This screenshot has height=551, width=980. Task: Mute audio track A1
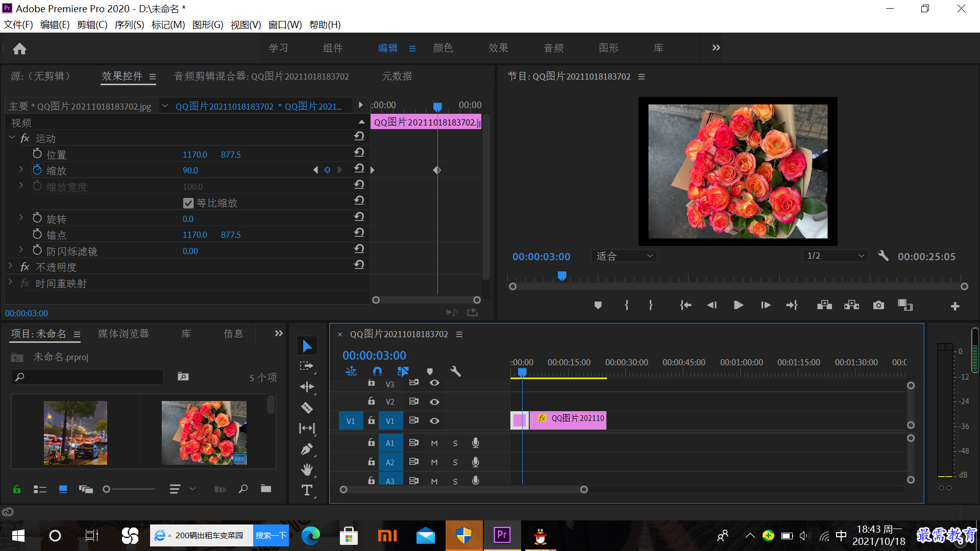coord(434,443)
